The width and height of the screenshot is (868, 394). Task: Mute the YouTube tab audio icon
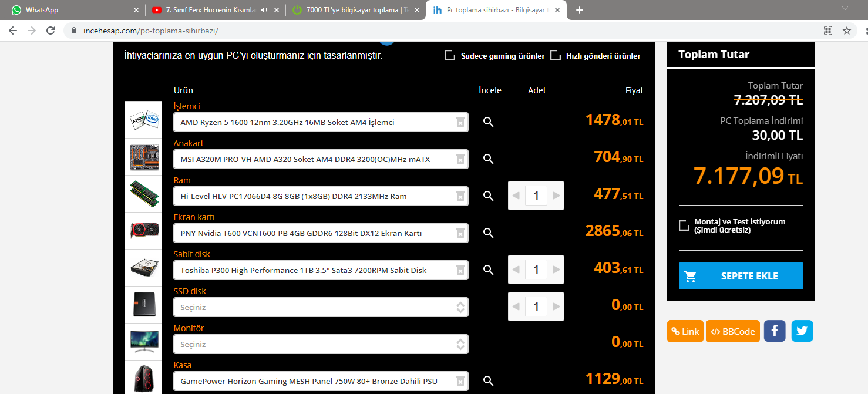click(264, 10)
